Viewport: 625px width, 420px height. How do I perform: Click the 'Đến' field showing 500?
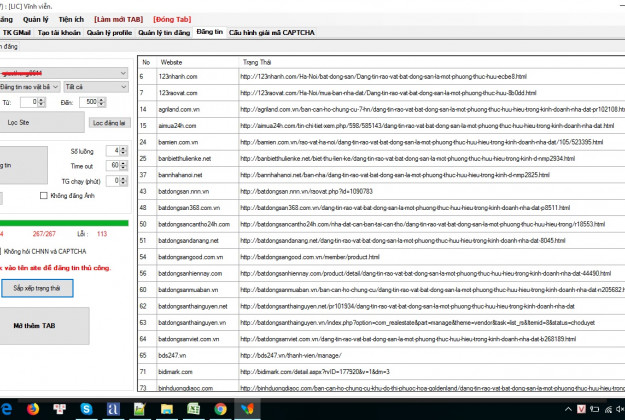click(88, 102)
